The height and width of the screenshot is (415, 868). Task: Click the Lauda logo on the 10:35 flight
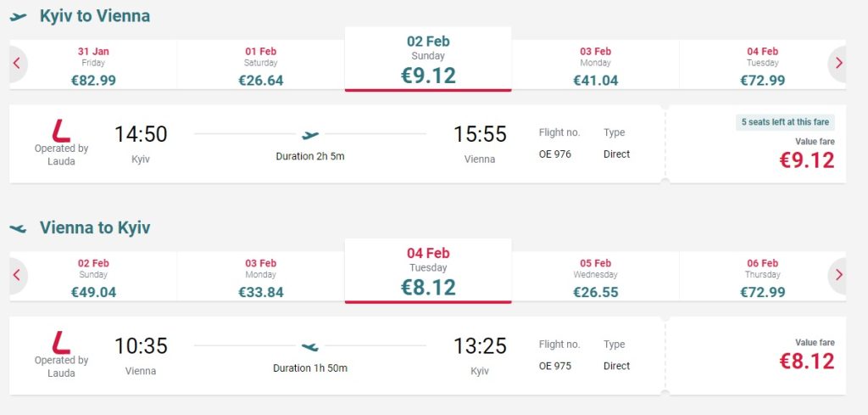pyautogui.click(x=61, y=342)
